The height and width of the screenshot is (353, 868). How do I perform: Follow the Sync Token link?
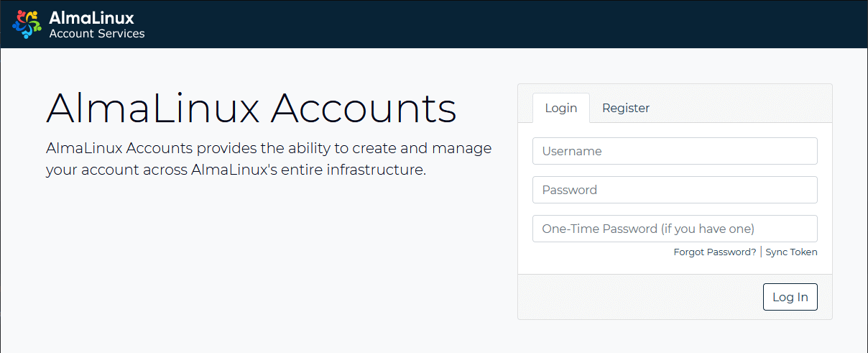click(x=791, y=252)
